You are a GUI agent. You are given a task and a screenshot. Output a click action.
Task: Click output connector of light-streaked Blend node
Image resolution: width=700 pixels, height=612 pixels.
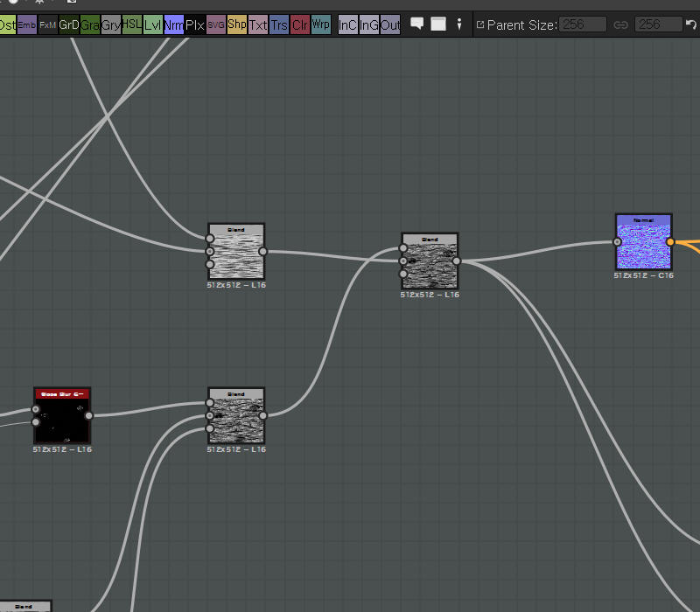263,252
